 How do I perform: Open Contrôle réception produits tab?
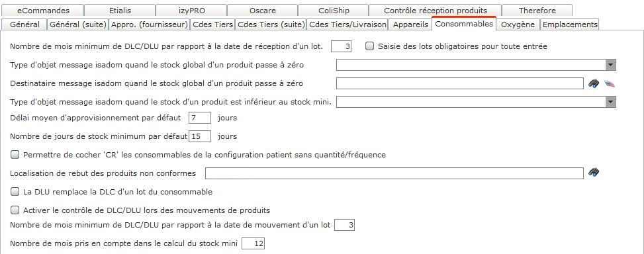point(436,11)
